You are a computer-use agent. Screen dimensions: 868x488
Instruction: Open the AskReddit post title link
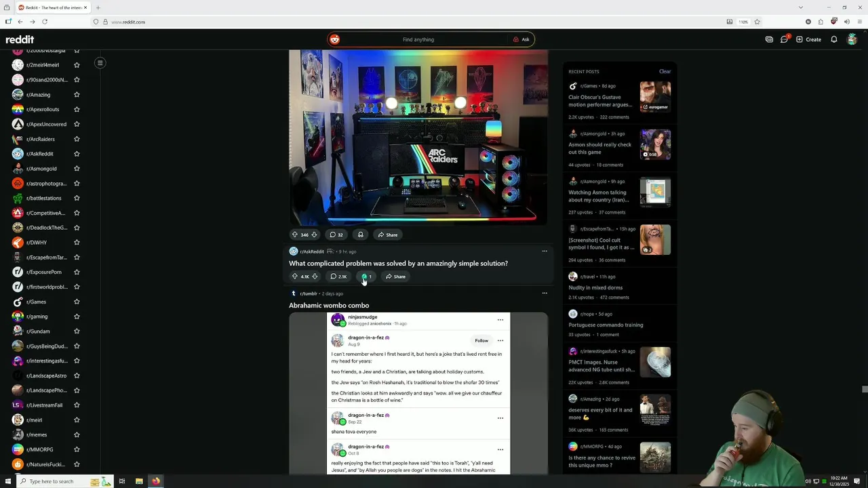(398, 264)
